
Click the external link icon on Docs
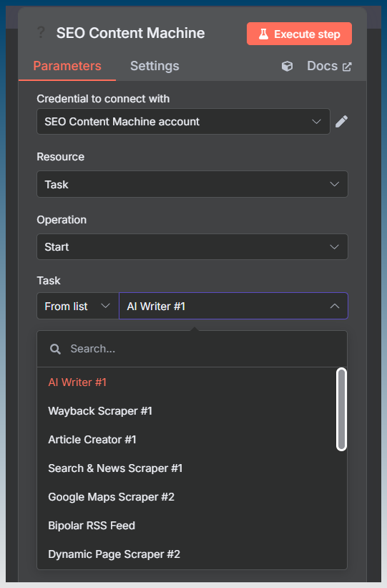click(347, 67)
